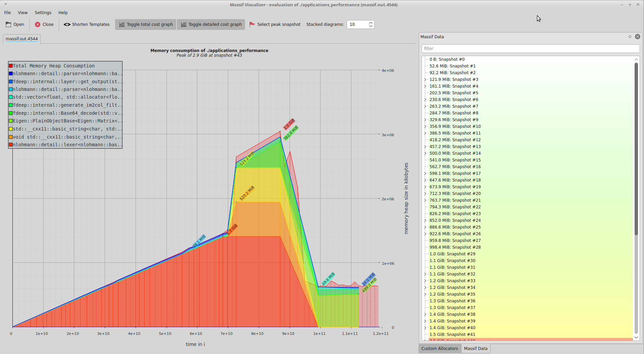Select '562.7 MiB: Snapshot #16' row
The height and width of the screenshot is (354, 644).
pyautogui.click(x=530, y=167)
